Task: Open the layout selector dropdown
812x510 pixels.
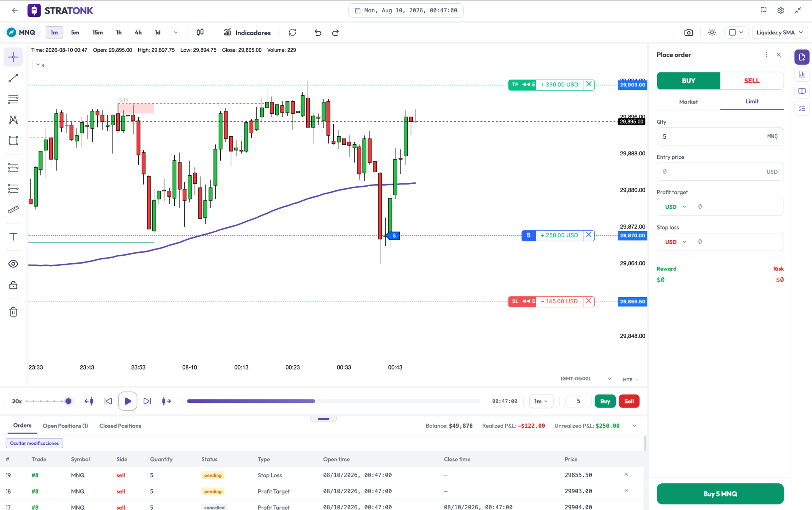Action: coord(736,33)
